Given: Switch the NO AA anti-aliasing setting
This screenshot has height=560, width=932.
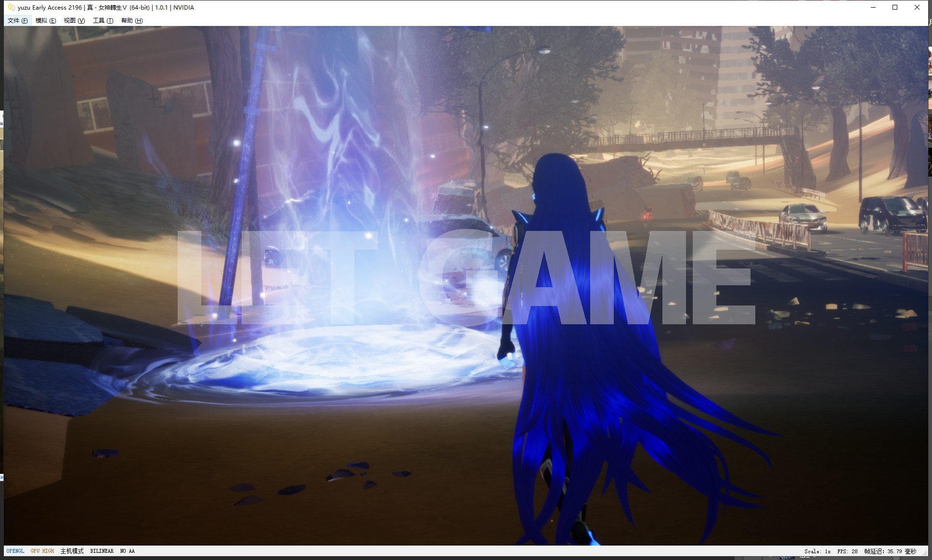Looking at the screenshot, I should click(x=128, y=551).
